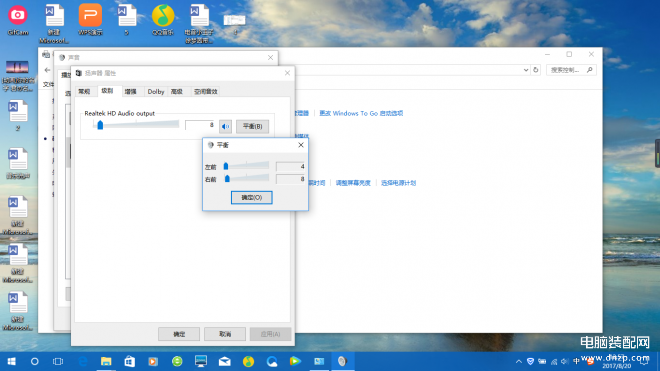Expand the control panel address bar dropdown
Viewport: 660px width, 371px height.
pyautogui.click(x=526, y=70)
